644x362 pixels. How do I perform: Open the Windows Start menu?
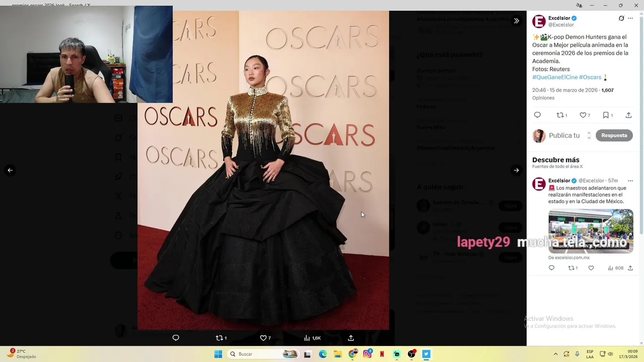click(x=218, y=354)
